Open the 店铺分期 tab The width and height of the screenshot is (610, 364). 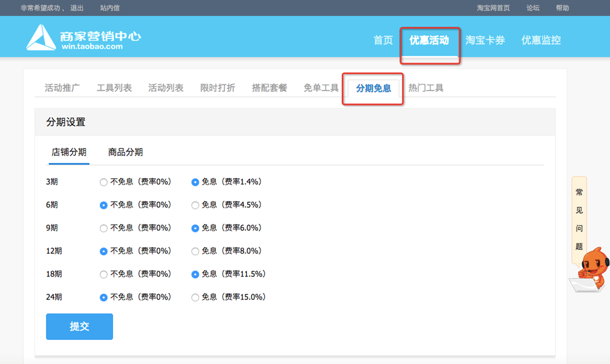click(69, 152)
